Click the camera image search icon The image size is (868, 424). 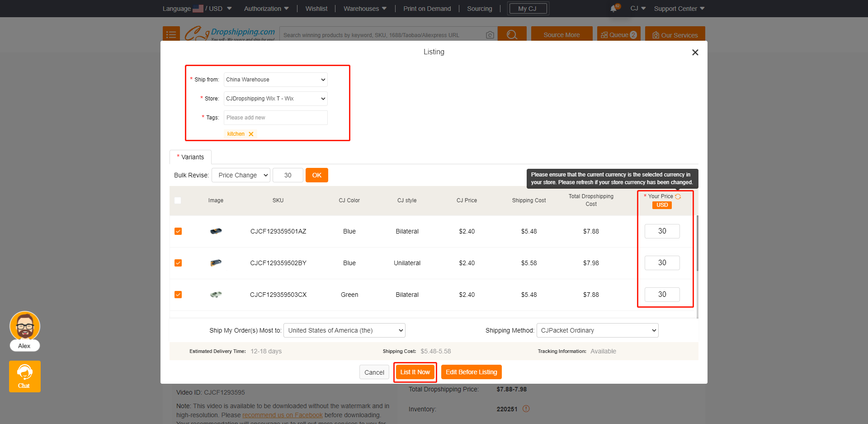click(490, 35)
